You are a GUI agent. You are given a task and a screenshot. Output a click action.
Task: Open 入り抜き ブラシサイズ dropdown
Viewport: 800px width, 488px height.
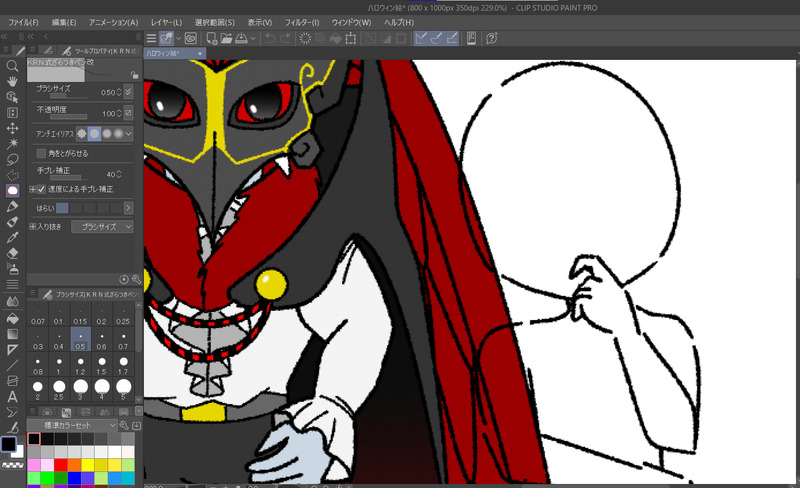pyautogui.click(x=102, y=226)
